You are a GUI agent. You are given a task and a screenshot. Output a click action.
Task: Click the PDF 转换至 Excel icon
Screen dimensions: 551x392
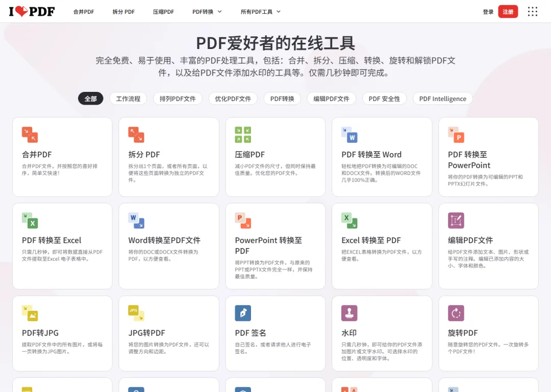pos(30,220)
